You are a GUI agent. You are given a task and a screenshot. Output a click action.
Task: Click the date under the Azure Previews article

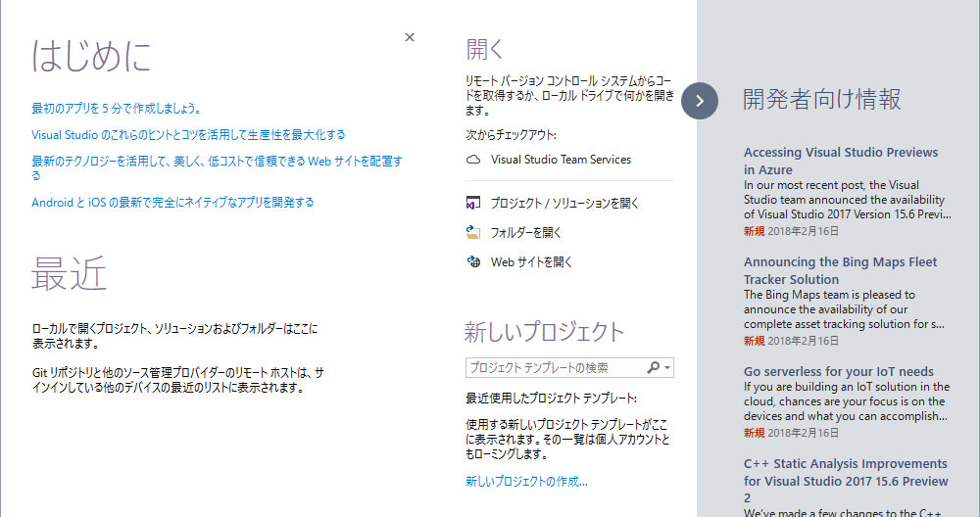(803, 231)
